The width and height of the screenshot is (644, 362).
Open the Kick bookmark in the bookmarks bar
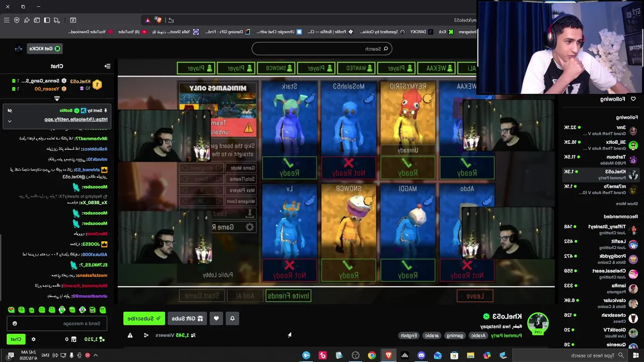pos(445,32)
